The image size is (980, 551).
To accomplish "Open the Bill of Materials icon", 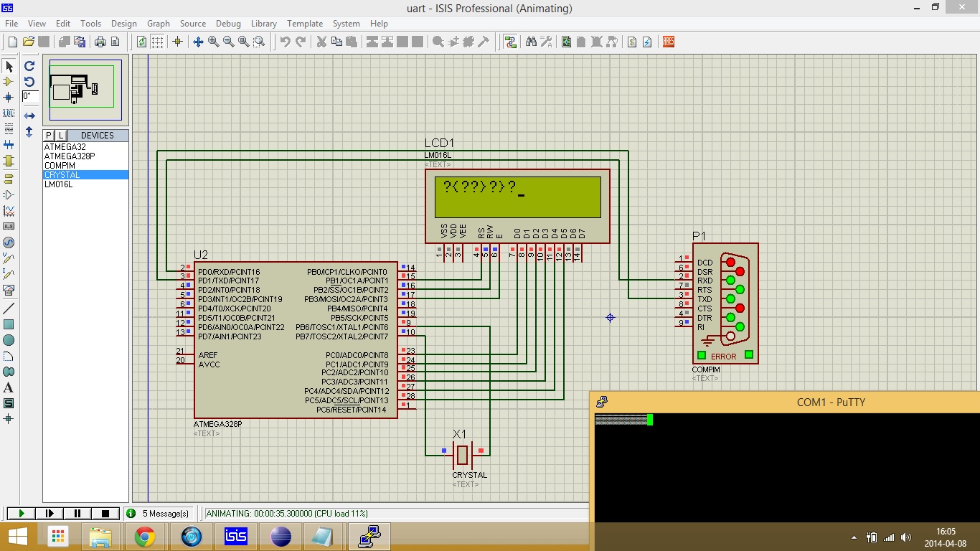I will pyautogui.click(x=632, y=42).
